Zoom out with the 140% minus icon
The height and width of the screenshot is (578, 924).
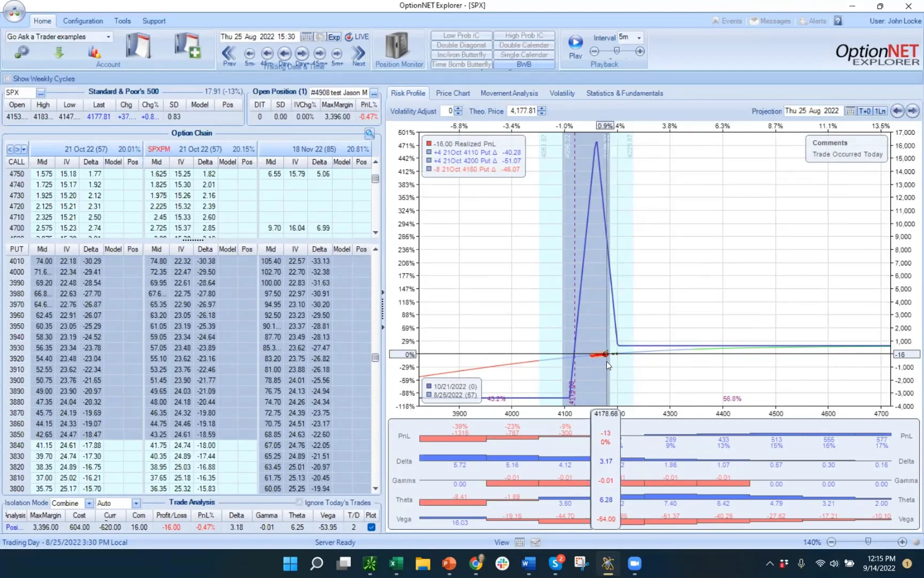tap(831, 542)
